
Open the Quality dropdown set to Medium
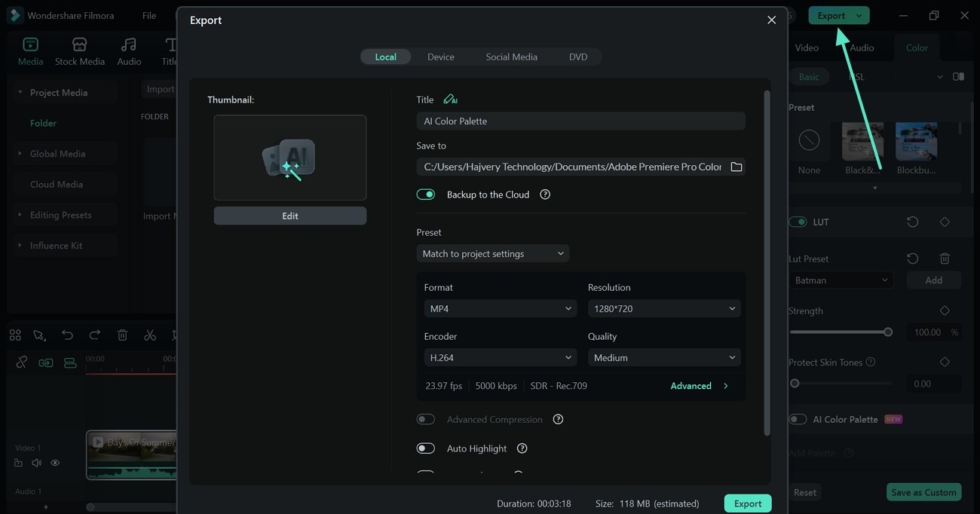(663, 358)
